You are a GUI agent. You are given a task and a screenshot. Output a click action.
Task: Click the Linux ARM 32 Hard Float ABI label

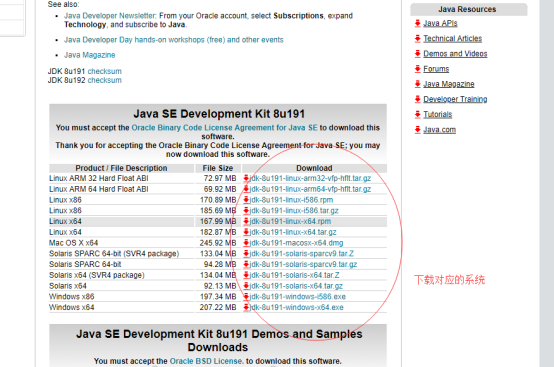click(99, 178)
